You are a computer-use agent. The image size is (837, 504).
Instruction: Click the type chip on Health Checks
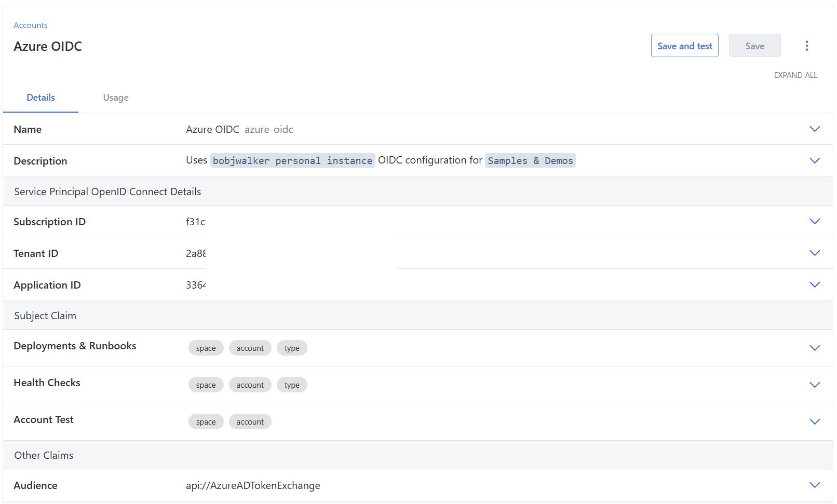click(x=292, y=385)
